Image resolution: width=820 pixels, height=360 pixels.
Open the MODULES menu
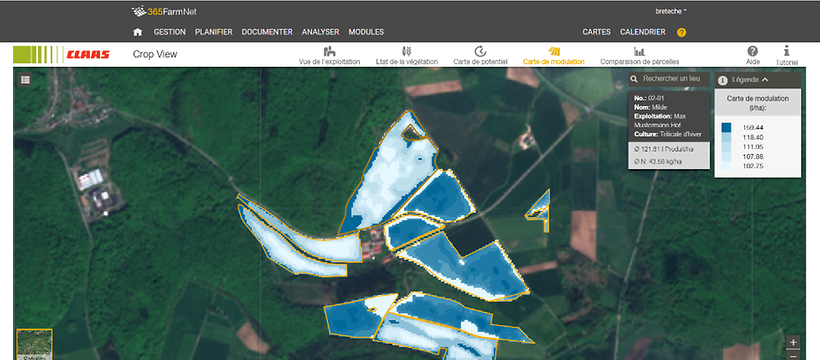(x=366, y=32)
